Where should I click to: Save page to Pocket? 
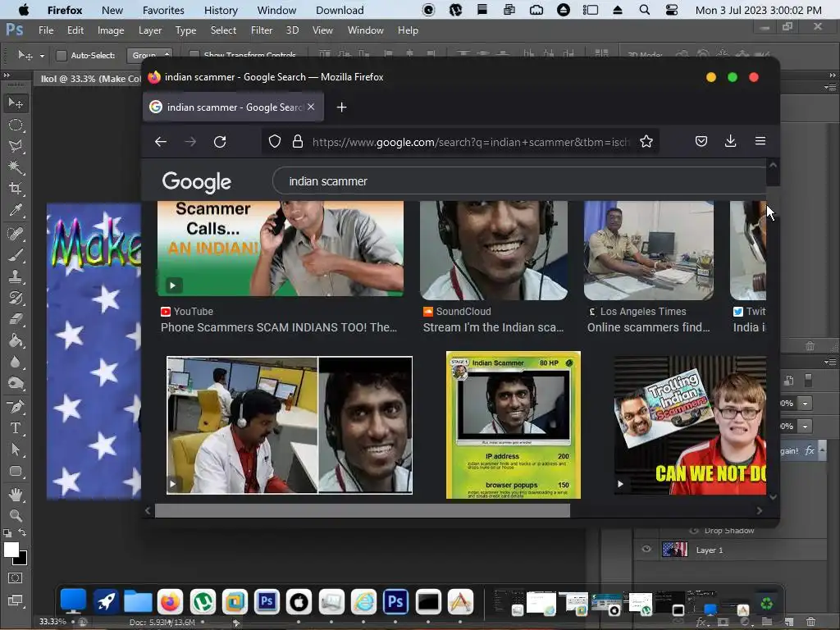(x=701, y=141)
